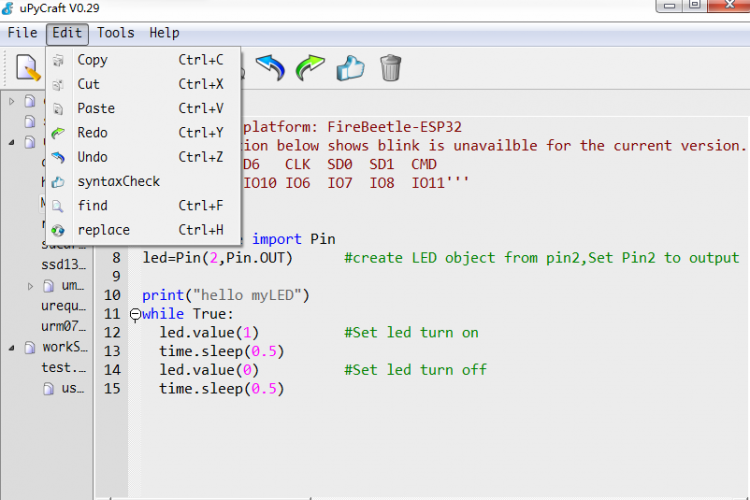Image resolution: width=750 pixels, height=500 pixels.
Task: Click the Paste icon in Edit menu
Action: (x=58, y=109)
